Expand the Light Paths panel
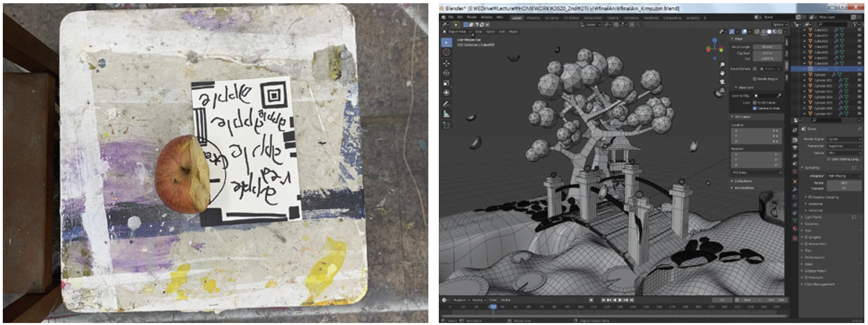 [813, 217]
